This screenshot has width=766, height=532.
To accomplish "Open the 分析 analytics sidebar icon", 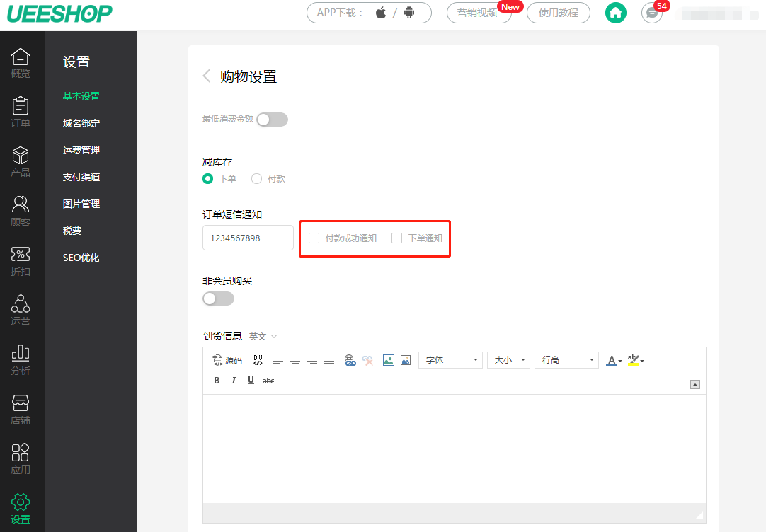I will (x=21, y=360).
